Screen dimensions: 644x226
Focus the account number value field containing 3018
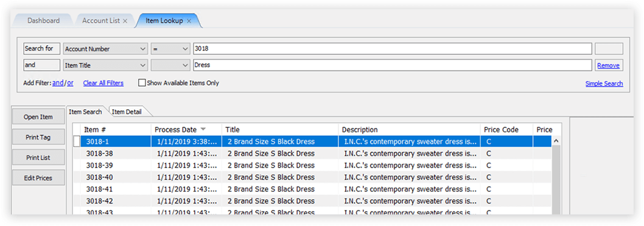(392, 49)
